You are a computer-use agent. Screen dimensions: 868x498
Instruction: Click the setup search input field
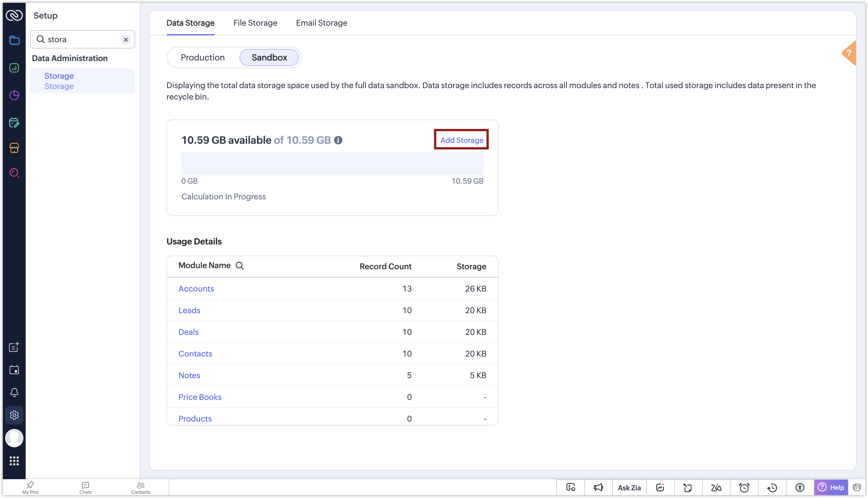click(83, 39)
